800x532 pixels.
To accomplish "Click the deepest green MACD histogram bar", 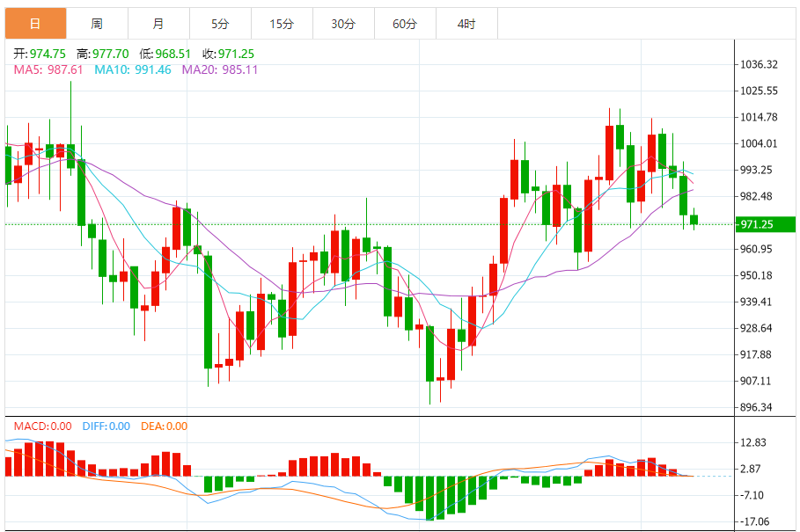I will point(430,498).
